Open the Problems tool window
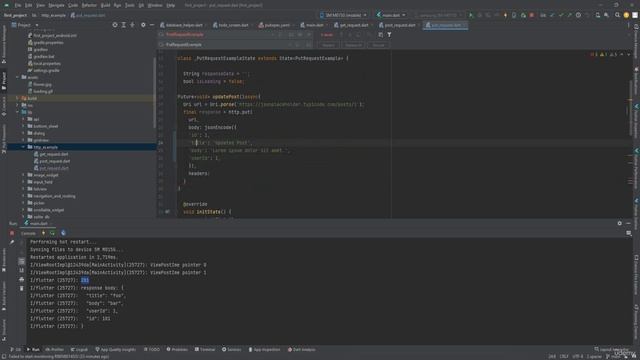The image size is (640, 360). [x=177, y=349]
